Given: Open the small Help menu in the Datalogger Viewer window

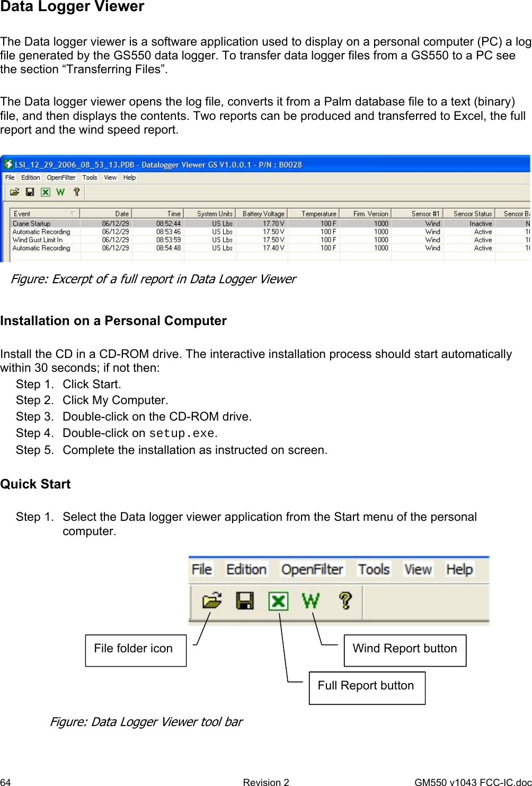Looking at the screenshot, I should point(130,178).
